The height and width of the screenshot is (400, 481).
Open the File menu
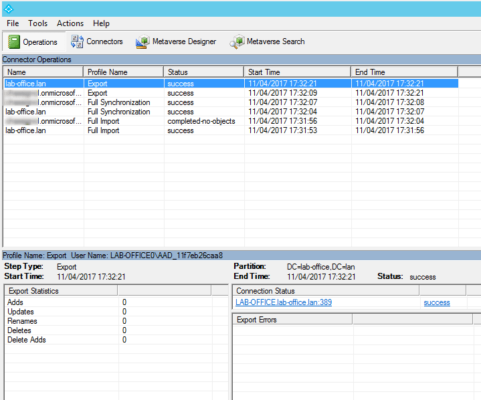(13, 23)
